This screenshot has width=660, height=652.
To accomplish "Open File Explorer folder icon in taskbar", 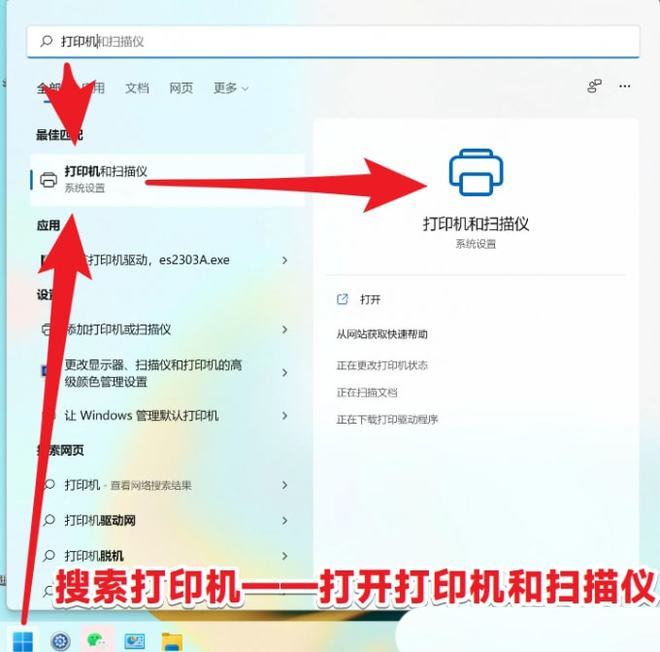I will point(172,641).
